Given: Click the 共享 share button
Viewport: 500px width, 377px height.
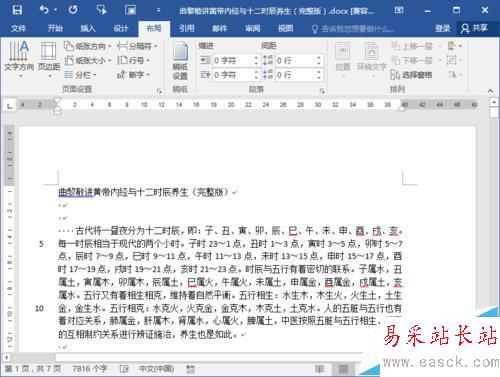Looking at the screenshot, I should click(474, 28).
